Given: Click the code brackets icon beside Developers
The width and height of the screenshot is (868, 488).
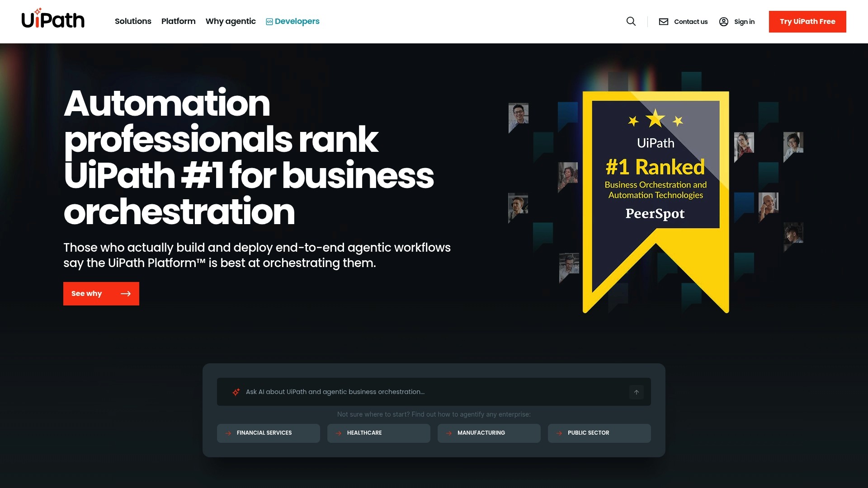Looking at the screenshot, I should pyautogui.click(x=269, y=21).
